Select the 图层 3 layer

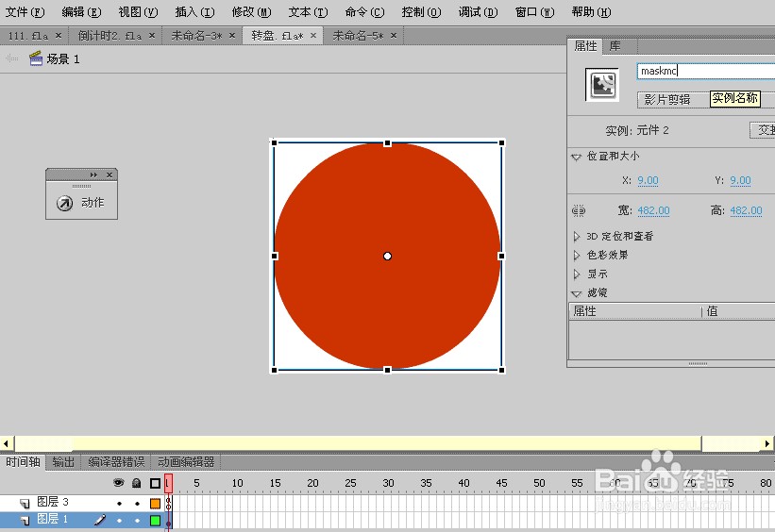tap(53, 503)
